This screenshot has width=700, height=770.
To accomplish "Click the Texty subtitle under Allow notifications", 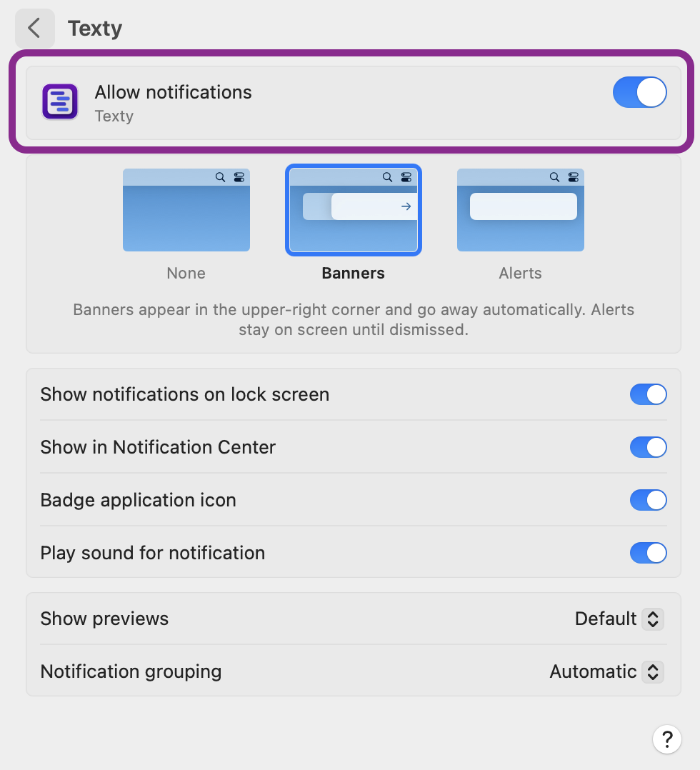I will pyautogui.click(x=114, y=116).
